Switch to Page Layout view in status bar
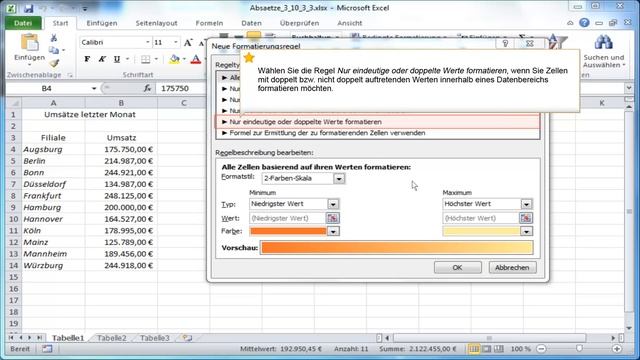The height and width of the screenshot is (360, 640). (x=487, y=349)
